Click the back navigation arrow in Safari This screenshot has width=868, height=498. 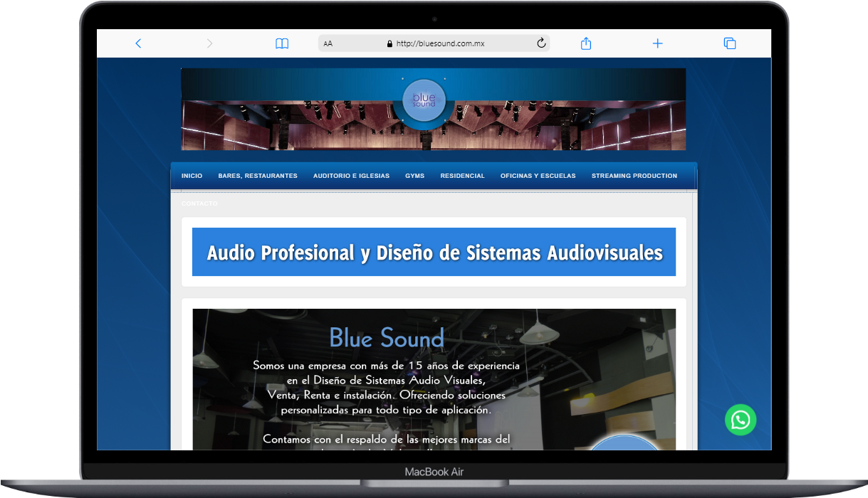pos(138,43)
